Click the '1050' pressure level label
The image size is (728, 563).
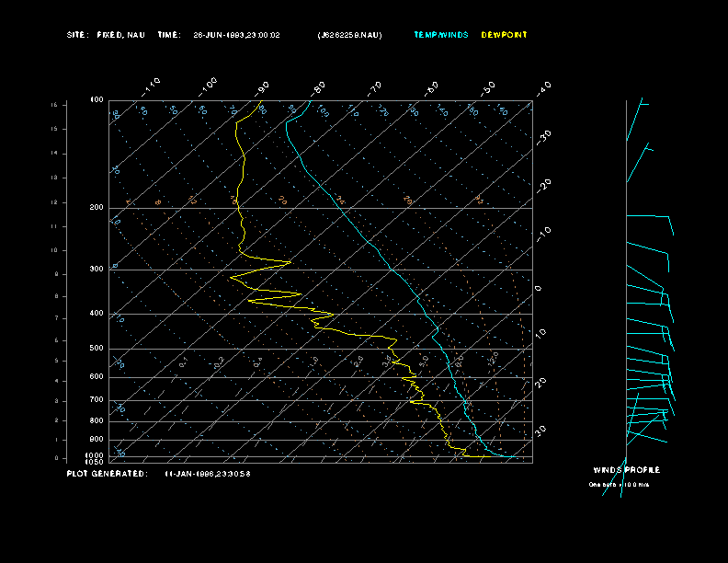click(x=95, y=462)
